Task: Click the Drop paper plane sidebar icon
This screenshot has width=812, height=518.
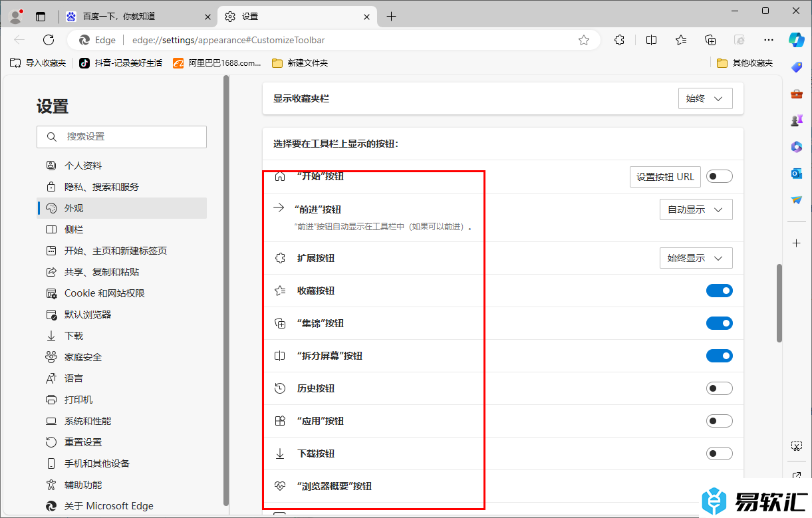Action: [797, 200]
